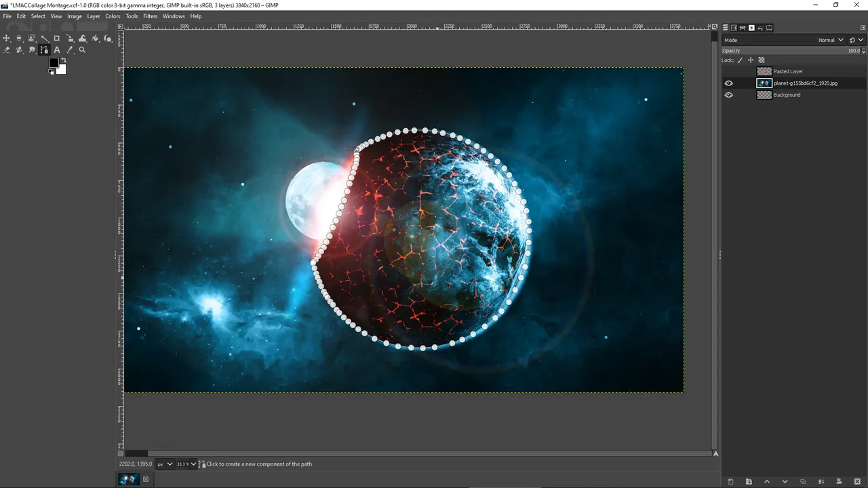This screenshot has height=488, width=868.
Task: Switch to the Paths dock tab
Action: click(743, 28)
